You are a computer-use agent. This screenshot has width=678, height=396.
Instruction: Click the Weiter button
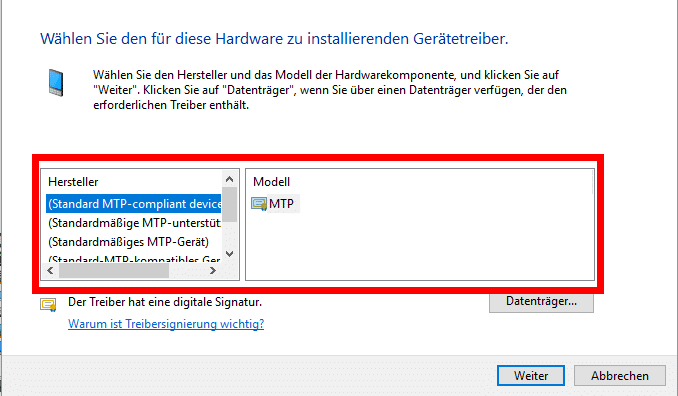click(x=531, y=376)
